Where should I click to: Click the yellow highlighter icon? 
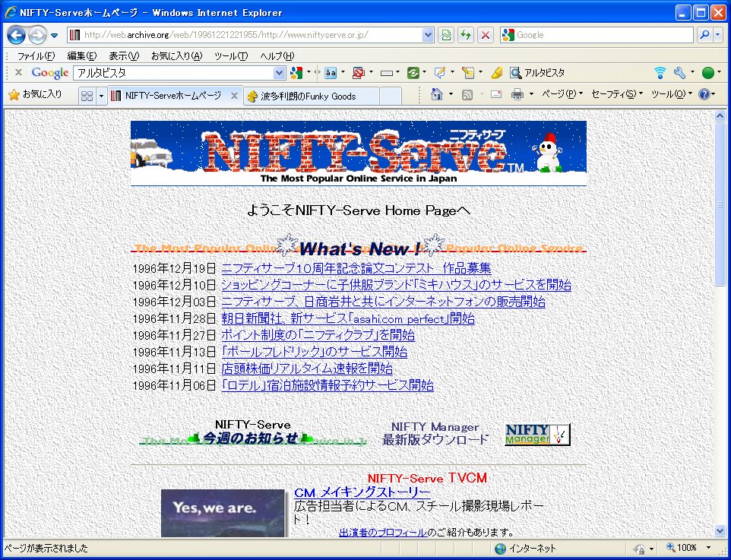coord(497,73)
